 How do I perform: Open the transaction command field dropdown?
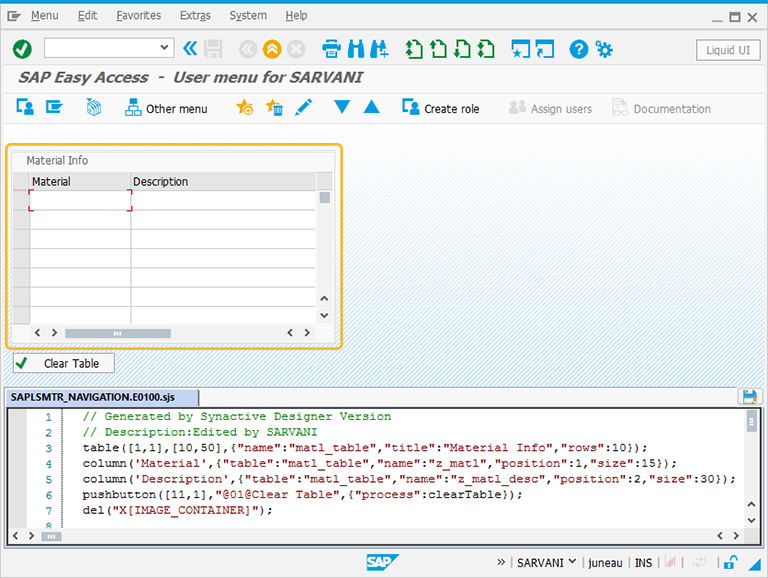pyautogui.click(x=164, y=48)
